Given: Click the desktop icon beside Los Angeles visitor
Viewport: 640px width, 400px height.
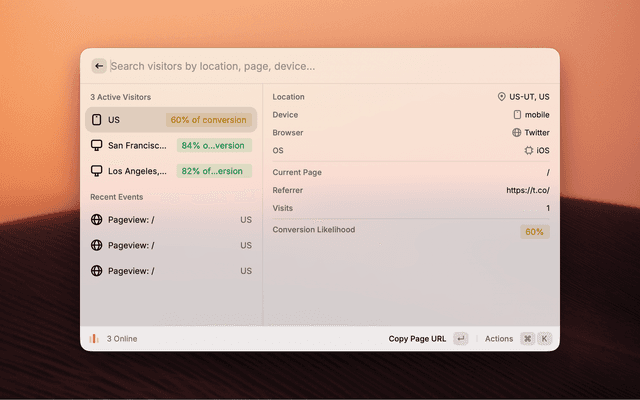Looking at the screenshot, I should click(x=97, y=171).
